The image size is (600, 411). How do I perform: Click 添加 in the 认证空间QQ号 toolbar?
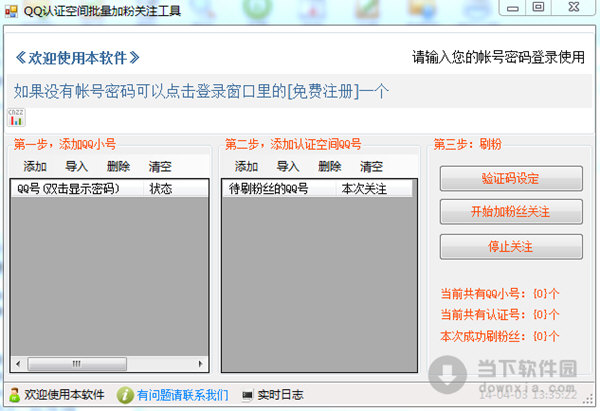tap(246, 166)
